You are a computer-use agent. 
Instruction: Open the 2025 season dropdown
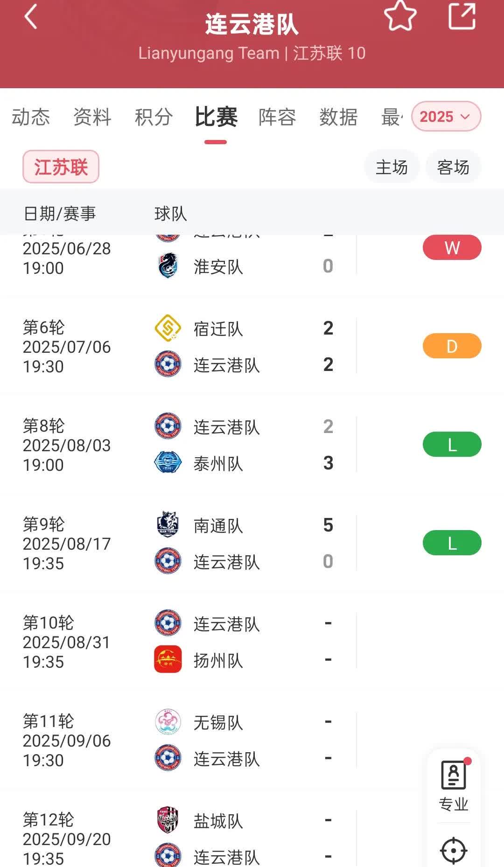click(x=445, y=116)
